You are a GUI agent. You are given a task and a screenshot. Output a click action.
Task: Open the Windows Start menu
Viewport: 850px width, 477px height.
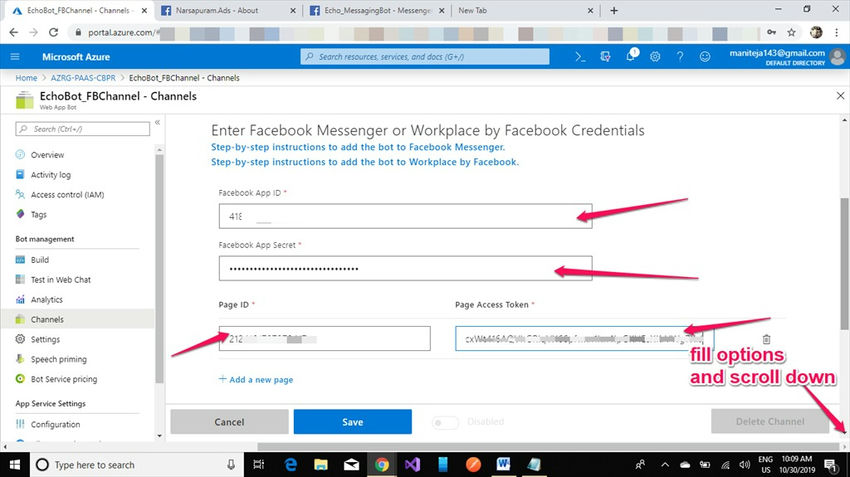15,465
